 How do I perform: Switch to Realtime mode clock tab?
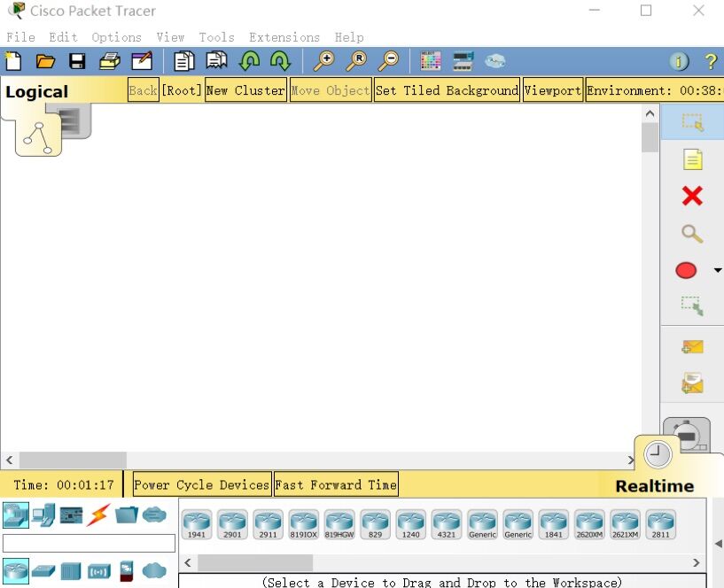[658, 454]
